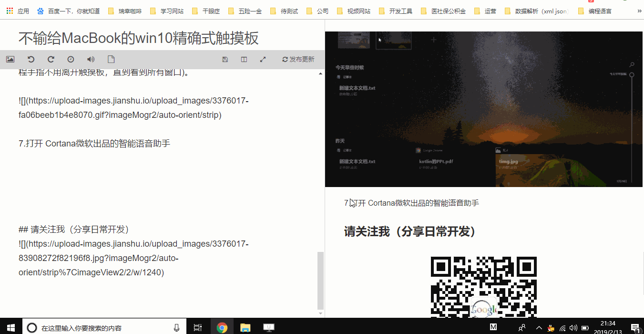
Task: Click the editor vertical scrollbar thumb
Action: (320, 281)
